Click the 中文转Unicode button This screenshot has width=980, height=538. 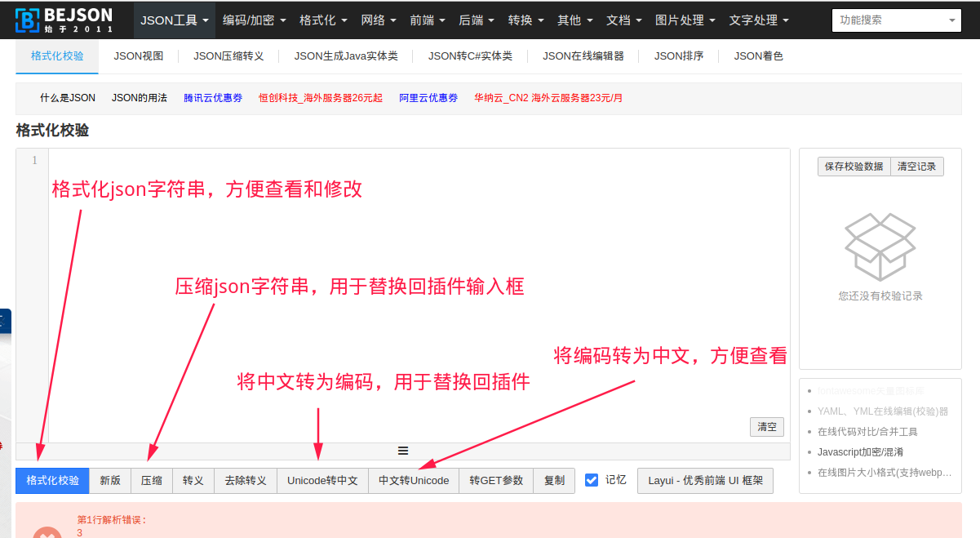(x=414, y=481)
